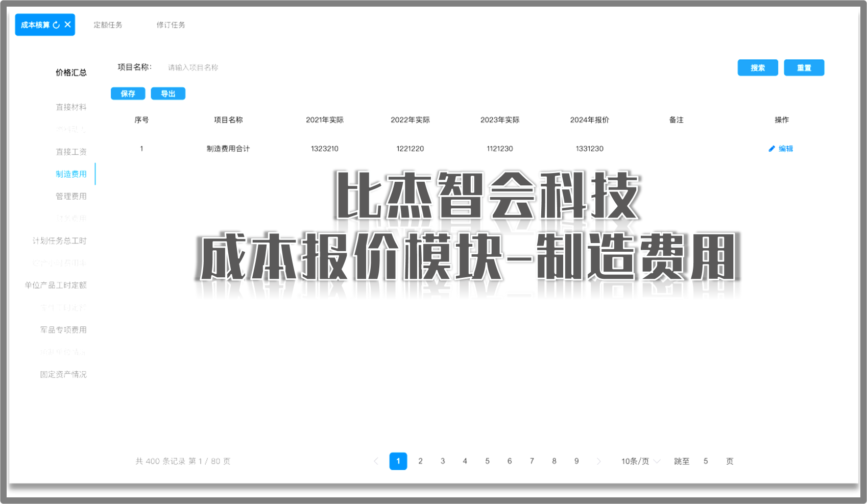The width and height of the screenshot is (867, 504).
Task: Select the 成本核算 tab label
Action: (x=35, y=25)
